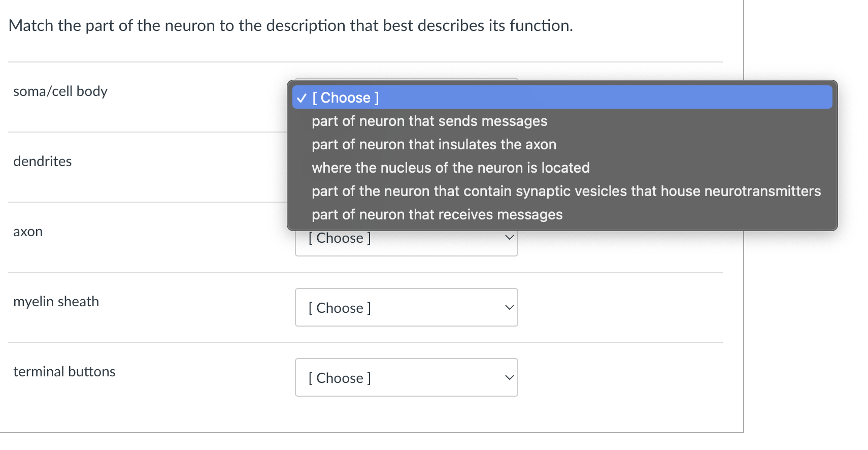Click the "dendrites" row label
Viewport: 868px width, 450px height.
43,162
